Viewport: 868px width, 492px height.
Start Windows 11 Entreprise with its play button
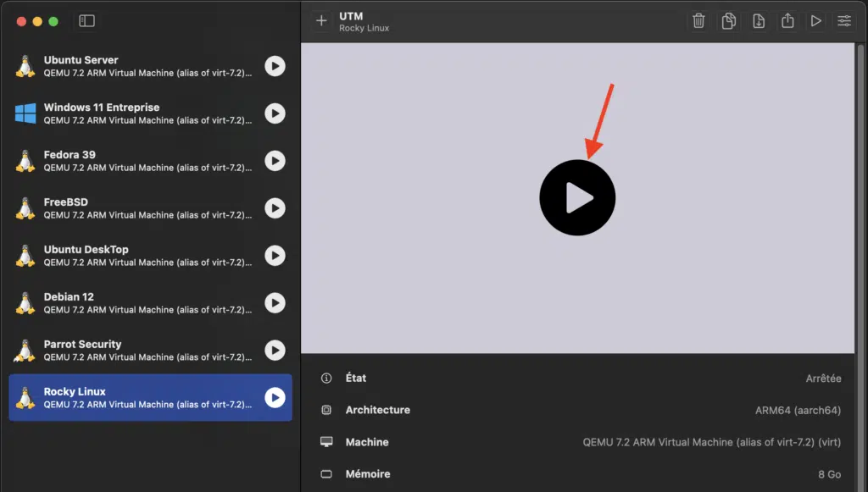pos(275,113)
